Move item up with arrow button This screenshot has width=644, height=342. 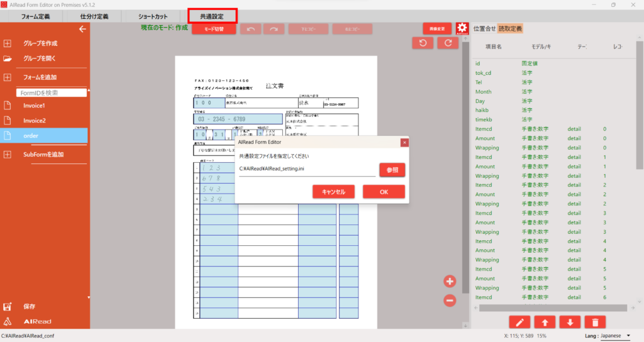545,323
